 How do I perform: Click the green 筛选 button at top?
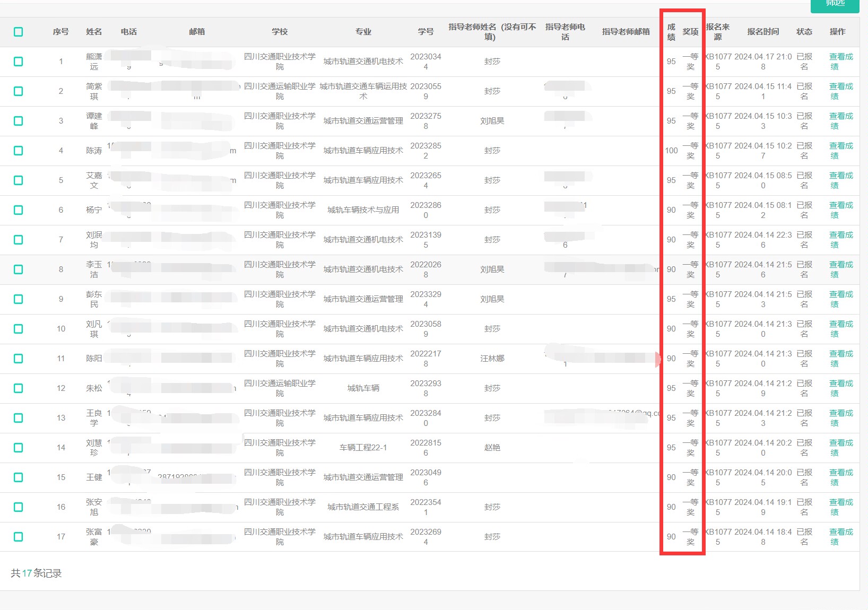(835, 4)
